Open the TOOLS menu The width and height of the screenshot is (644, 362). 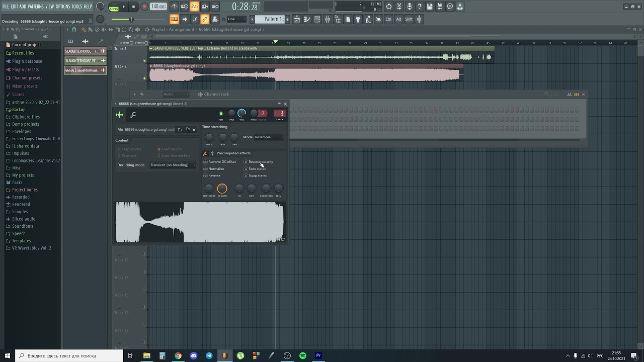(x=76, y=7)
